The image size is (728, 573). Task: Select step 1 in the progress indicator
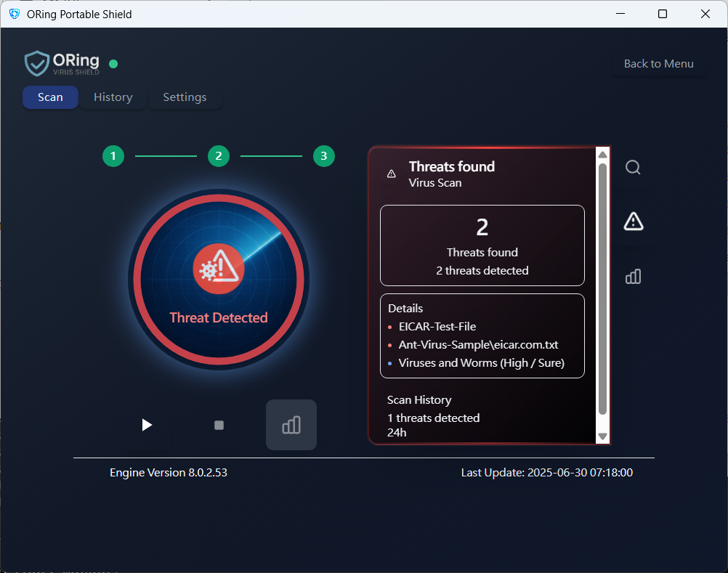click(x=113, y=155)
